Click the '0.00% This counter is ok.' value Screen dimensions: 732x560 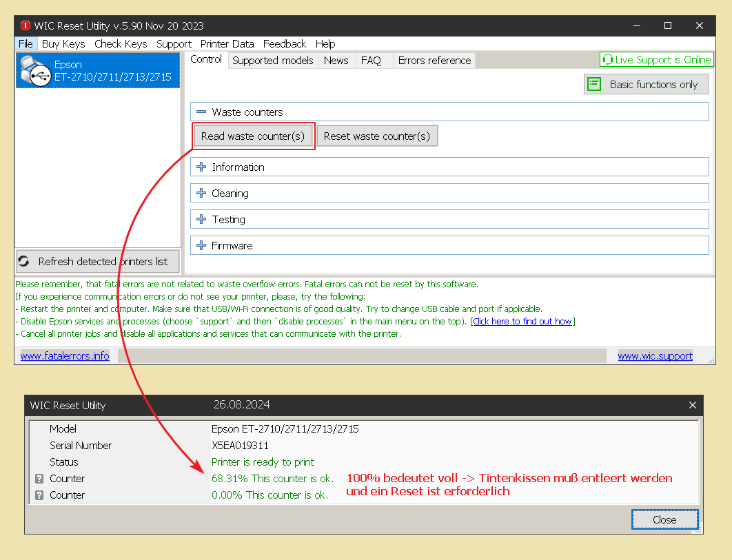270,495
